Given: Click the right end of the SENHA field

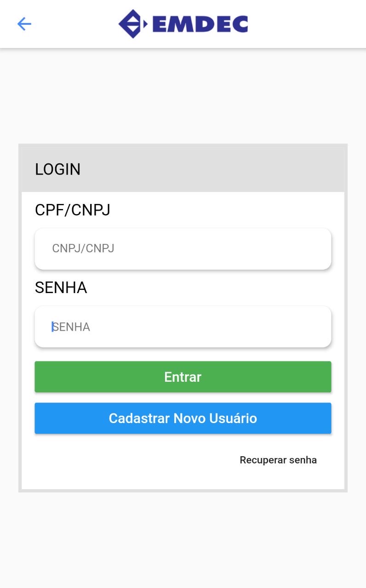Looking at the screenshot, I should coord(317,327).
